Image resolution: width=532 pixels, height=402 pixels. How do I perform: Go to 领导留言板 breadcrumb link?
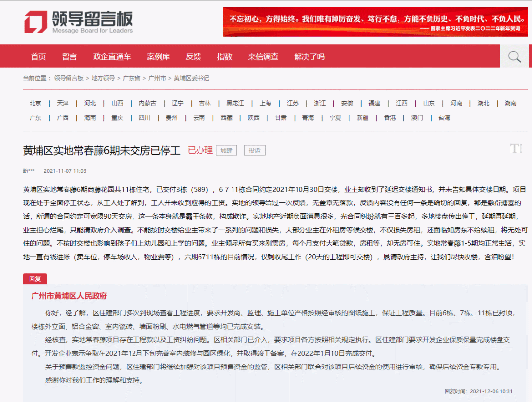click(68, 78)
